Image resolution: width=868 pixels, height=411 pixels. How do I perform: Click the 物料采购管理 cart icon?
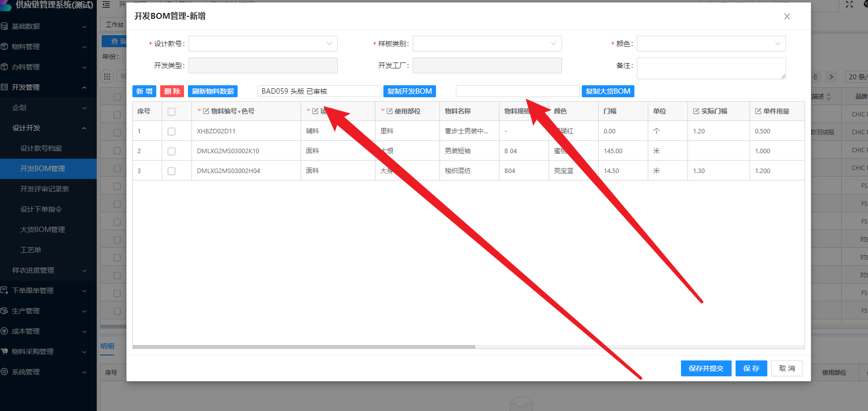4,352
